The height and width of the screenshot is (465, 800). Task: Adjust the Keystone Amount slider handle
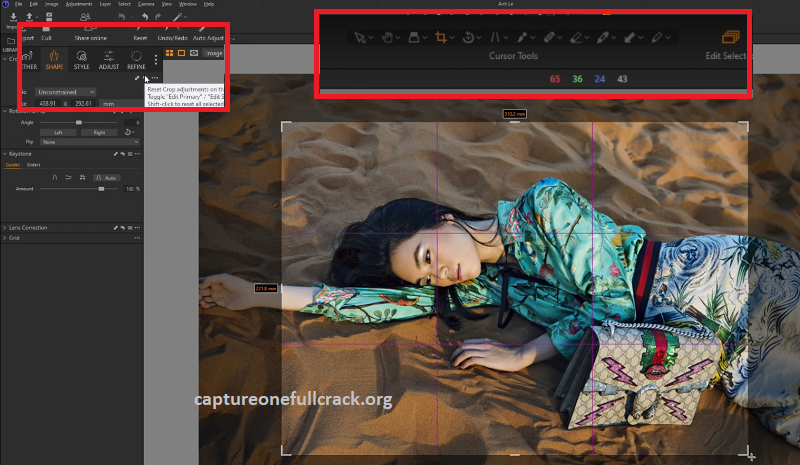[x=101, y=189]
